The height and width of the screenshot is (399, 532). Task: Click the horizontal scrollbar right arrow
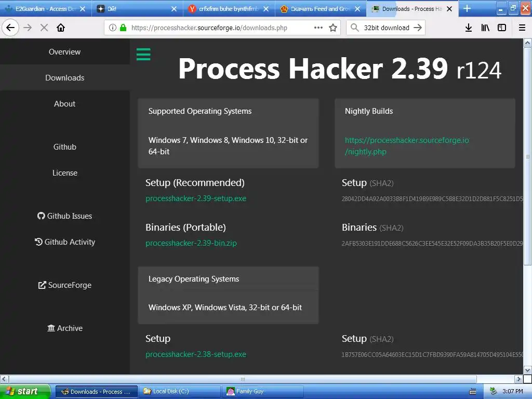518,379
